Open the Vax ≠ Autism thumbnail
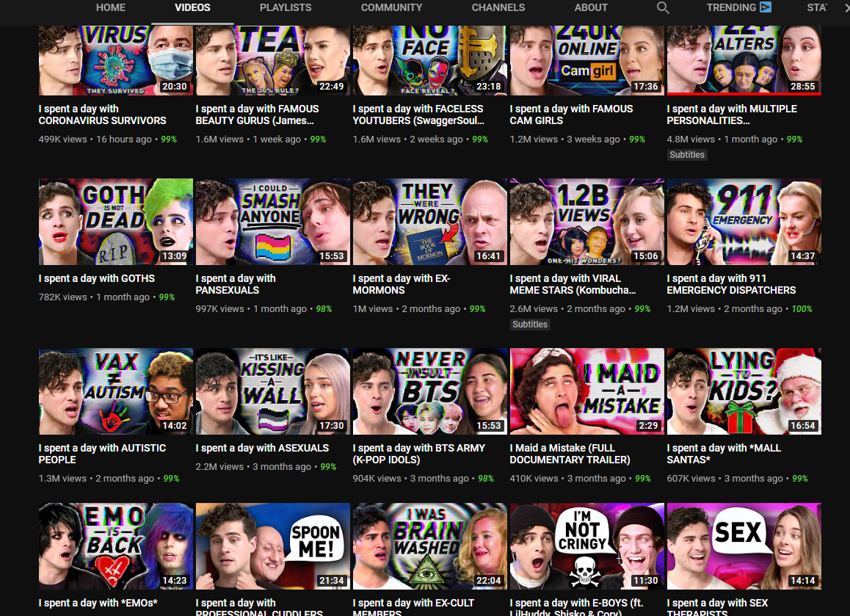This screenshot has height=616, width=850. pyautogui.click(x=116, y=391)
